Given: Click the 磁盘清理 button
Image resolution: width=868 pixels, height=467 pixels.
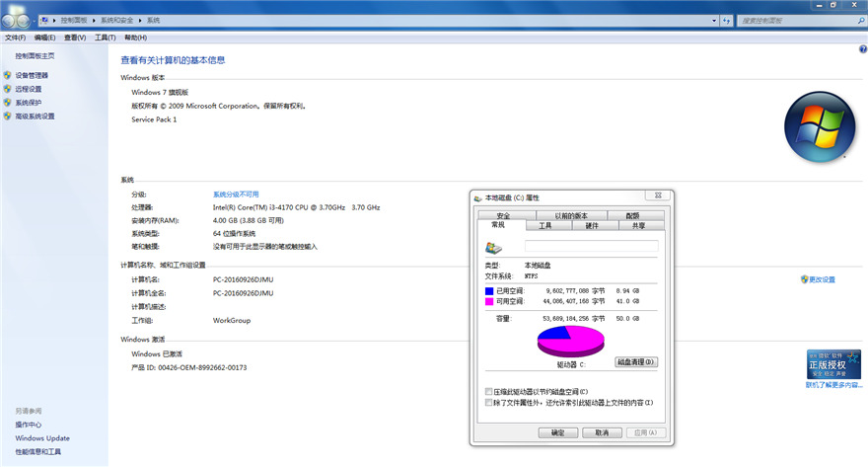Looking at the screenshot, I should pos(636,361).
